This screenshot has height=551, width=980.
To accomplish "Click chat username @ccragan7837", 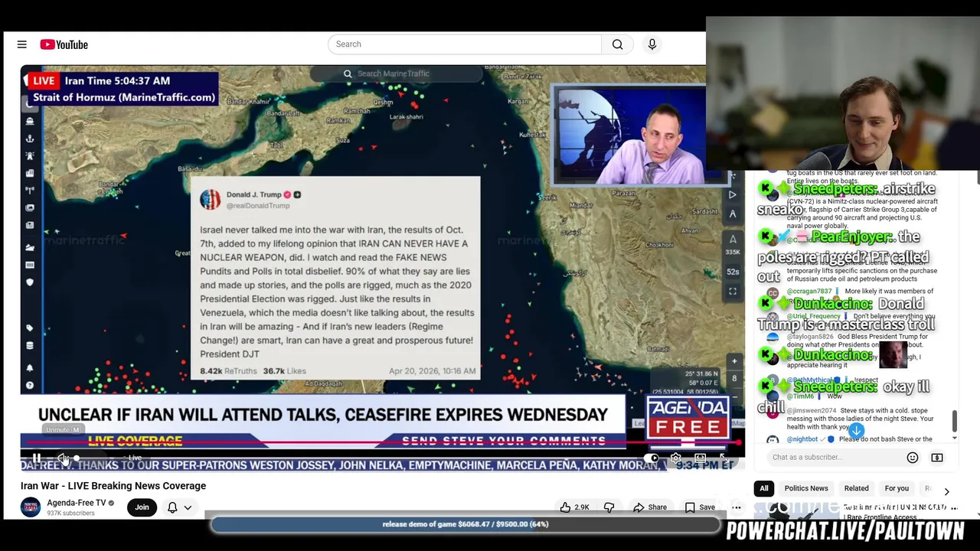I will point(809,292).
